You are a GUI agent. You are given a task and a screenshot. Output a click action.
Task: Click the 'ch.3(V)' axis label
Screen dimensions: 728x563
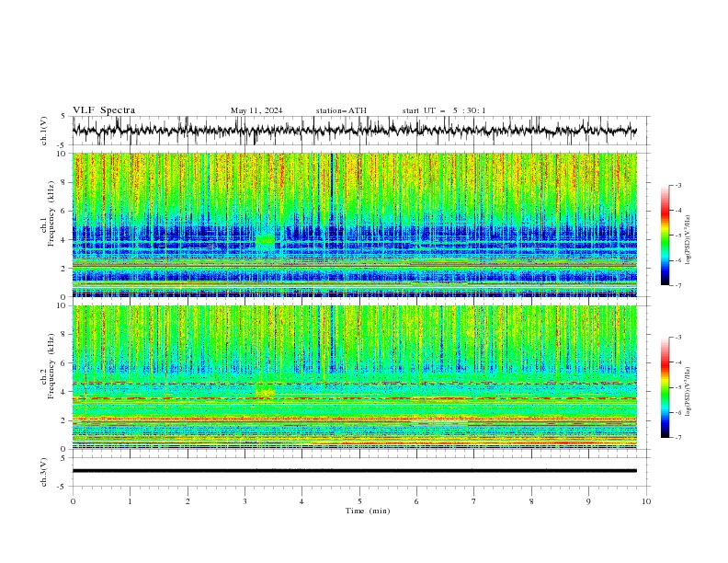(44, 472)
